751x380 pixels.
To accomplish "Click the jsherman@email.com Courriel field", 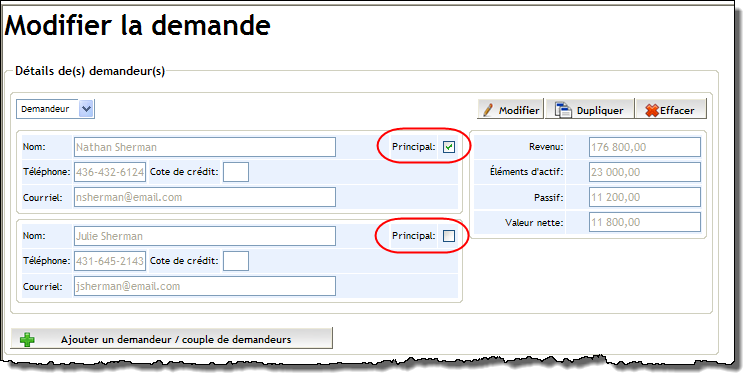I will pyautogui.click(x=205, y=286).
